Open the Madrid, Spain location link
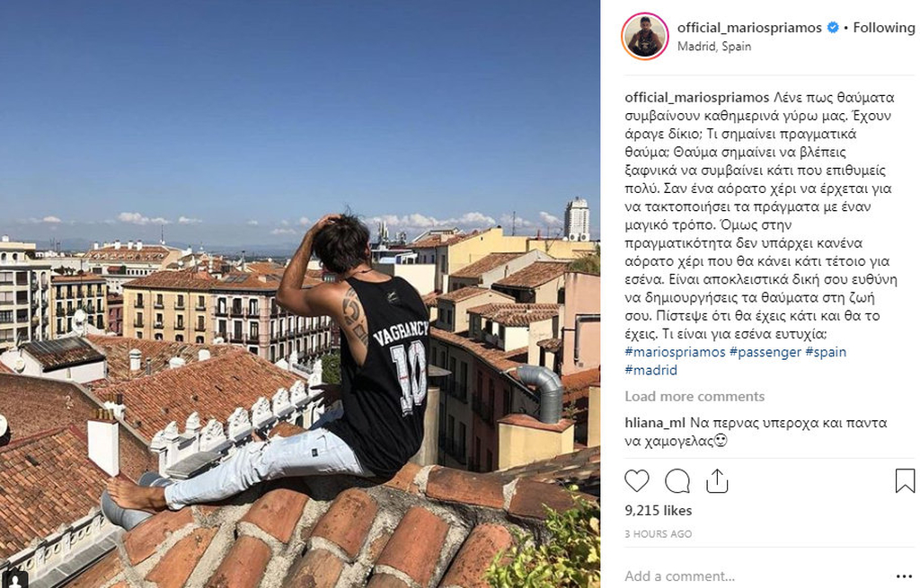Viewport: 920px width, 588px height. [714, 47]
